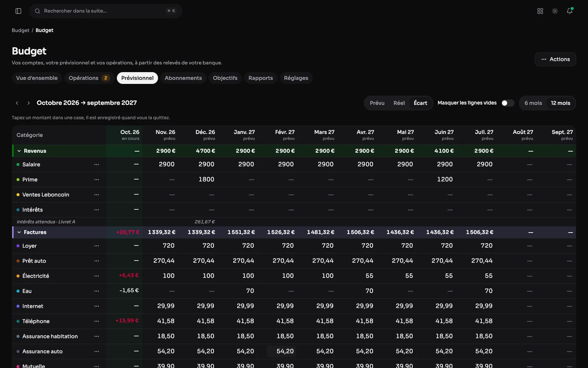
Task: Open Vue d'ensemble tab
Action: [x=37, y=78]
